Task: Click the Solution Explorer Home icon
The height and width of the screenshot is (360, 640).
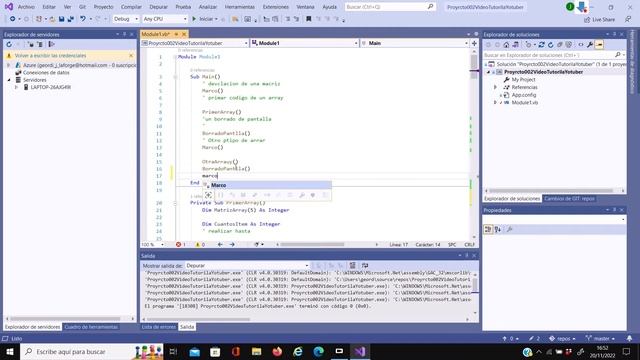Action: pos(506,44)
